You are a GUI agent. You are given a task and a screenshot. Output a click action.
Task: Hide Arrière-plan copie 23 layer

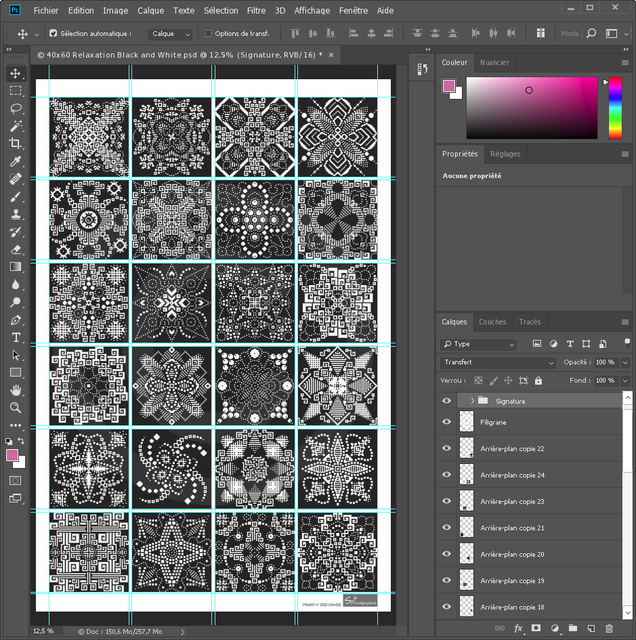pos(447,501)
